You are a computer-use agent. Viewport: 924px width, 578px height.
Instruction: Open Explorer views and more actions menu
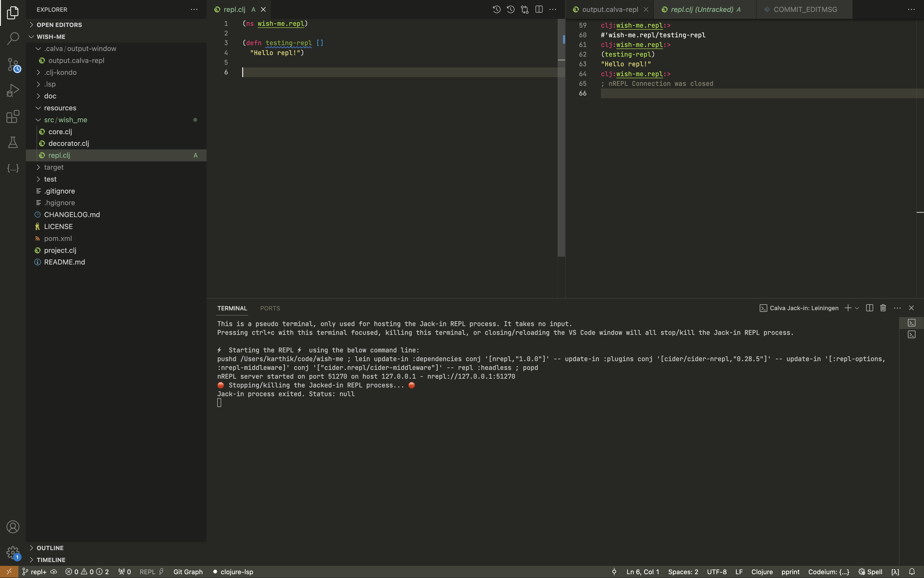pyautogui.click(x=194, y=10)
